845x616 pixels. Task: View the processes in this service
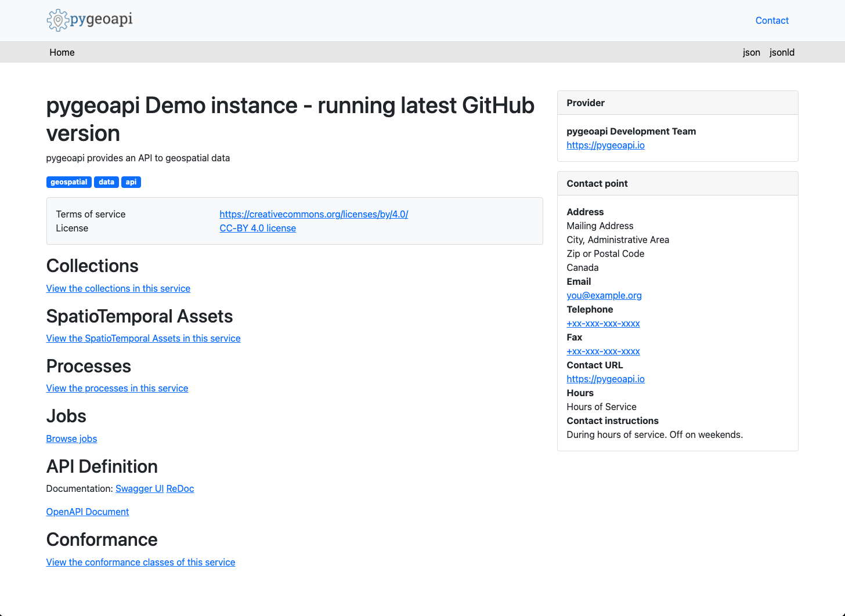117,388
